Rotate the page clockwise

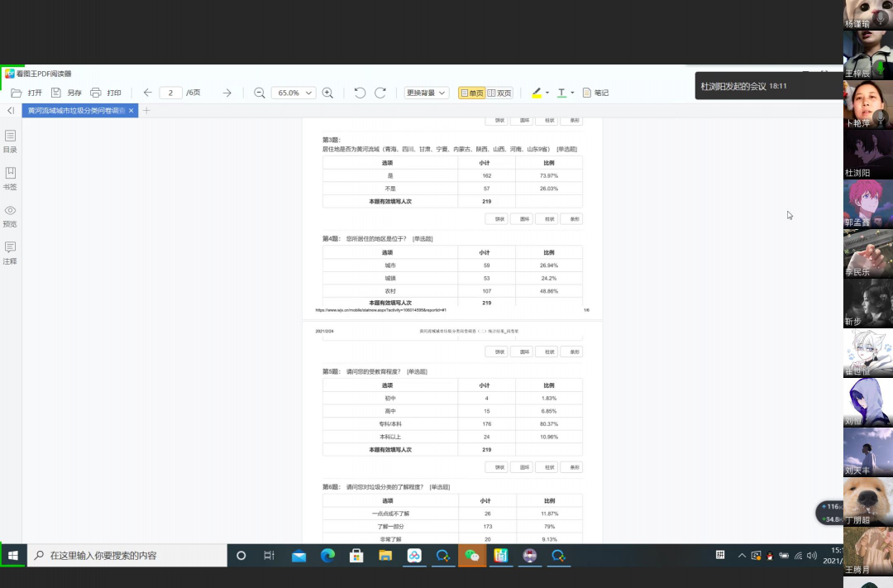coord(380,93)
